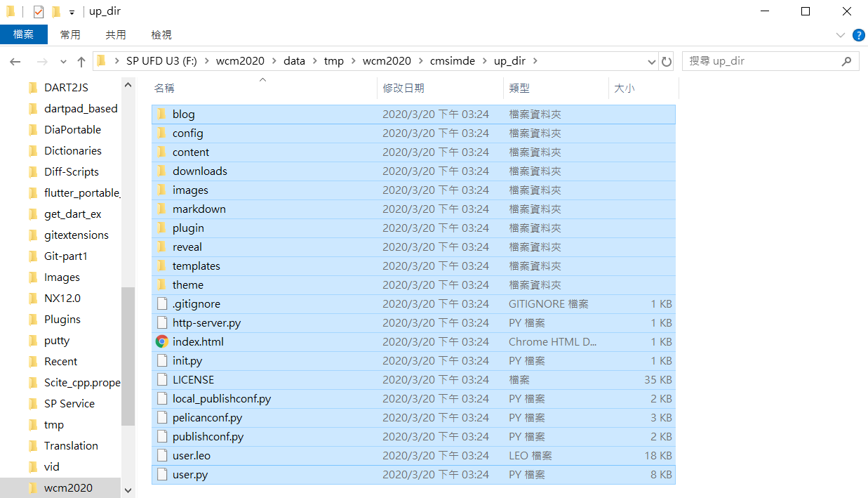Click the user.leo file icon
Screen dimensions: 868x498
pyautogui.click(x=161, y=456)
